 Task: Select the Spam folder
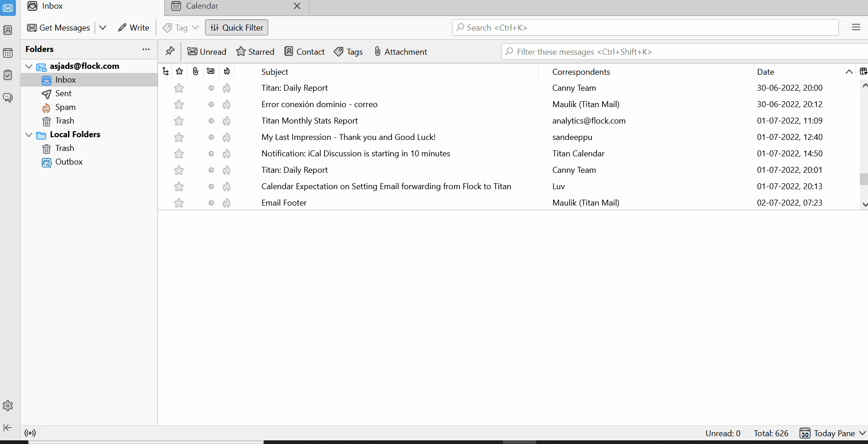click(x=89, y=107)
